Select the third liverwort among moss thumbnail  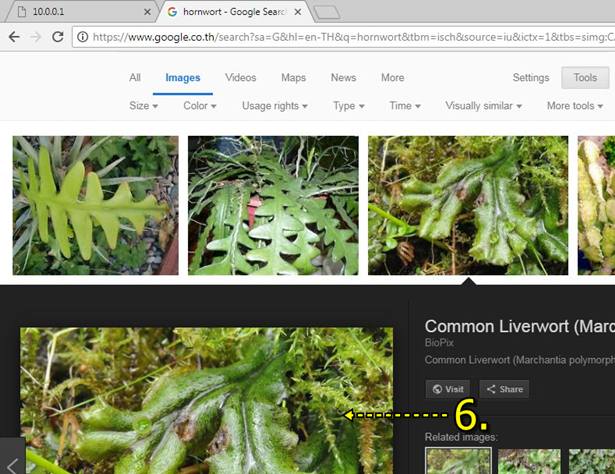pos(468,205)
